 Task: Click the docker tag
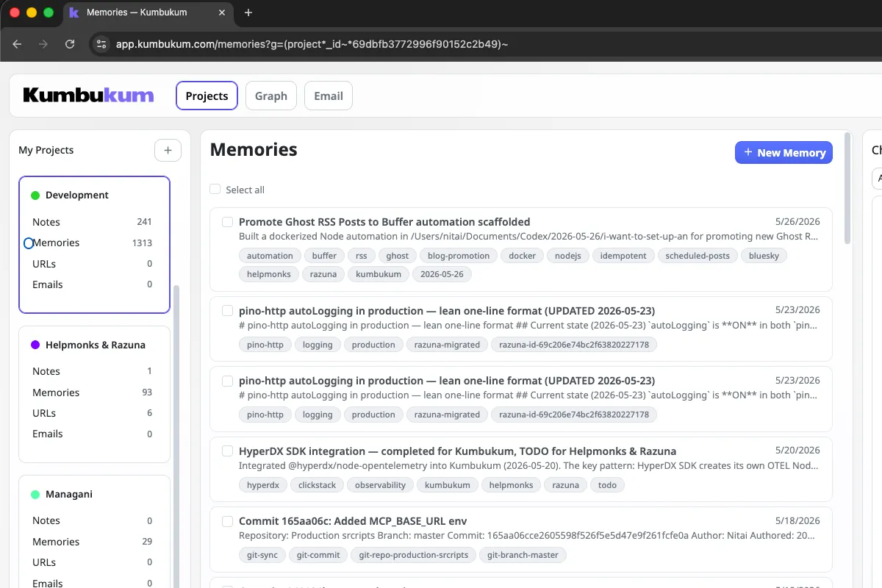[523, 256]
